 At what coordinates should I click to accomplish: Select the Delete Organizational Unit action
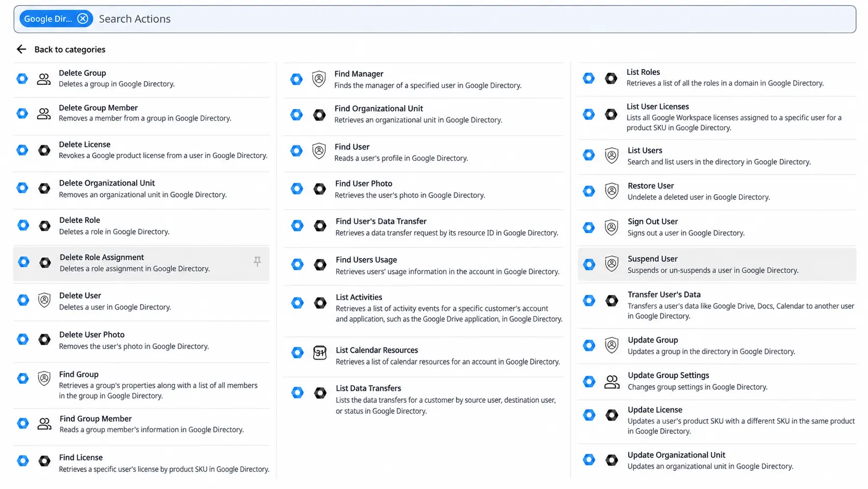click(141, 189)
